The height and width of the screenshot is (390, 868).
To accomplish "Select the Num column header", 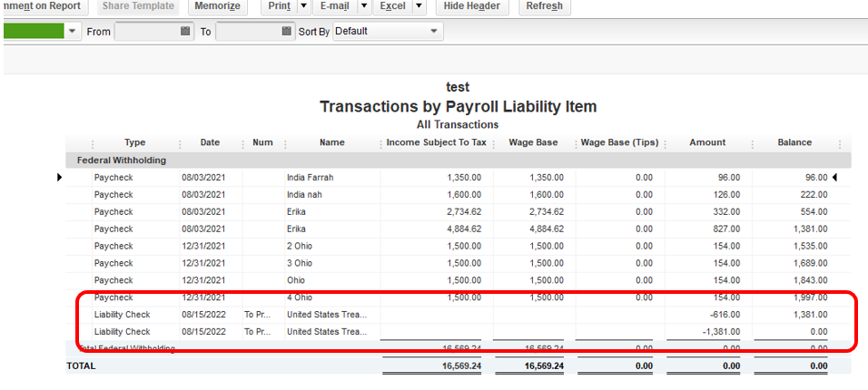I will 262,142.
